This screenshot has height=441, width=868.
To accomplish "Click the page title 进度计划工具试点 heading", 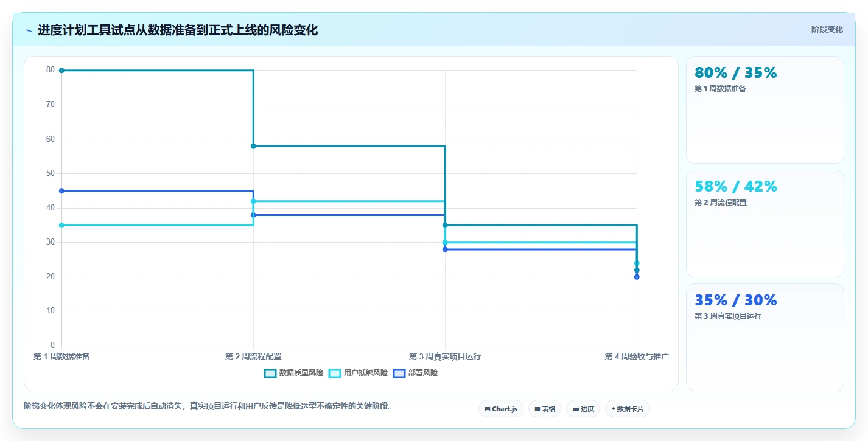I will (178, 30).
